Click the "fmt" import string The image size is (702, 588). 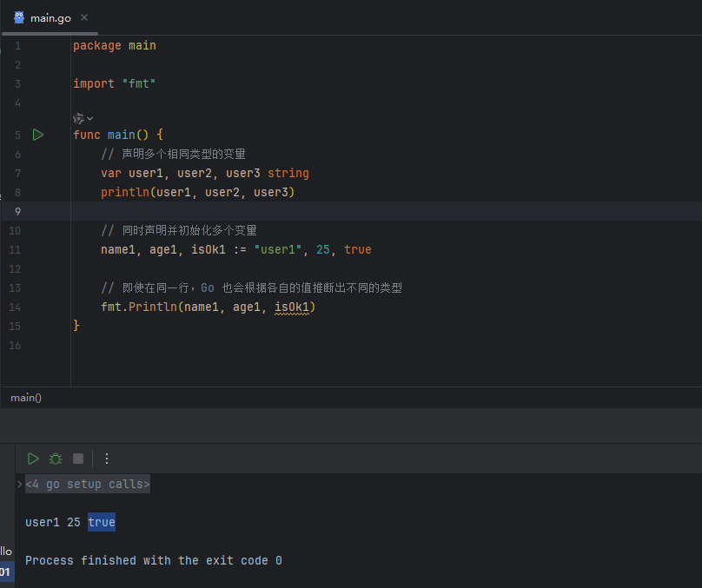(139, 83)
